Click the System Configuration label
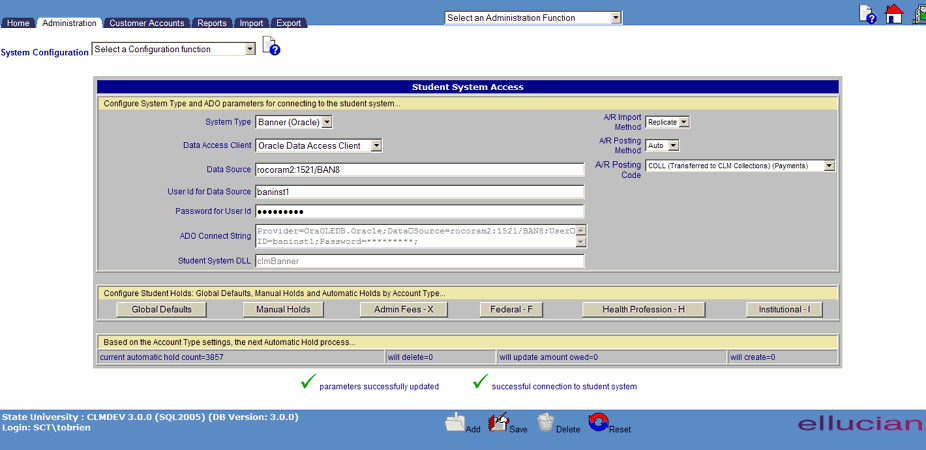 click(45, 52)
